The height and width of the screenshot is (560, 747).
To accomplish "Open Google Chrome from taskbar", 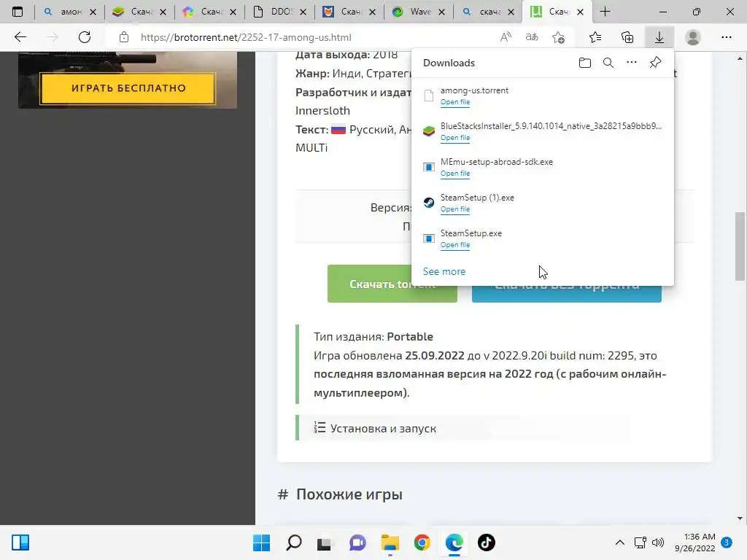I will [422, 542].
